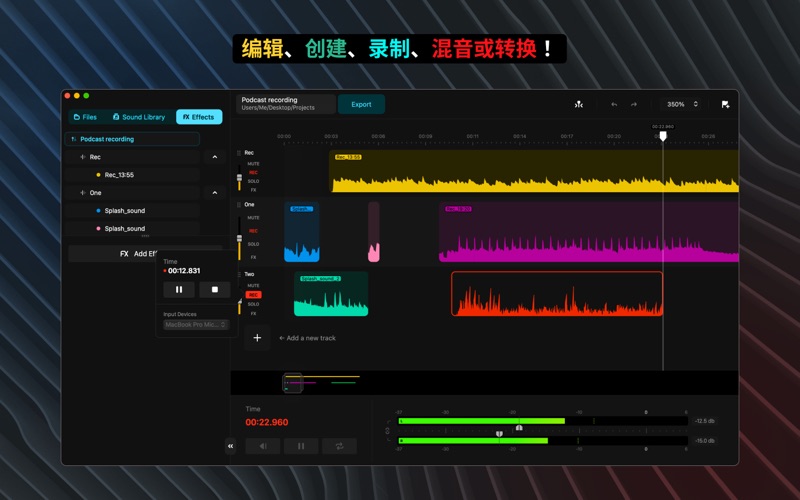Pause the recording at 00:12.831
Screen dimensions: 800x500
click(x=179, y=290)
